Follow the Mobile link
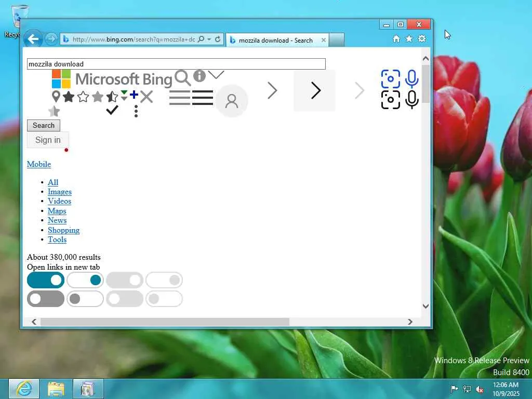 click(39, 164)
